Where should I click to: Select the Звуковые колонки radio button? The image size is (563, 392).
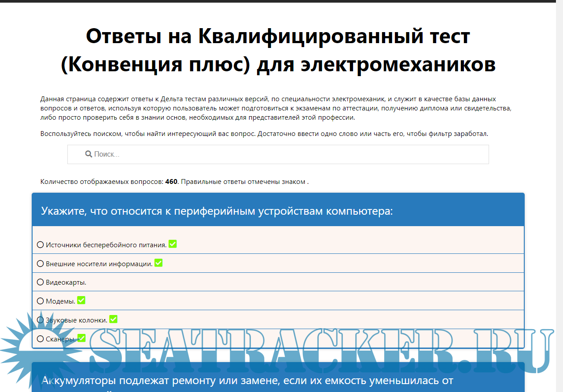click(x=40, y=320)
